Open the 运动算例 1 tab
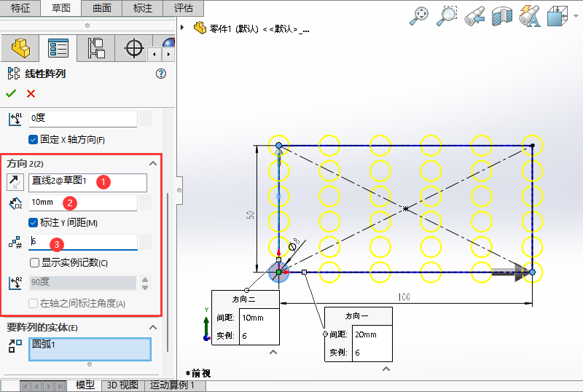Screen dimensions: 583x392 [x=172, y=385]
